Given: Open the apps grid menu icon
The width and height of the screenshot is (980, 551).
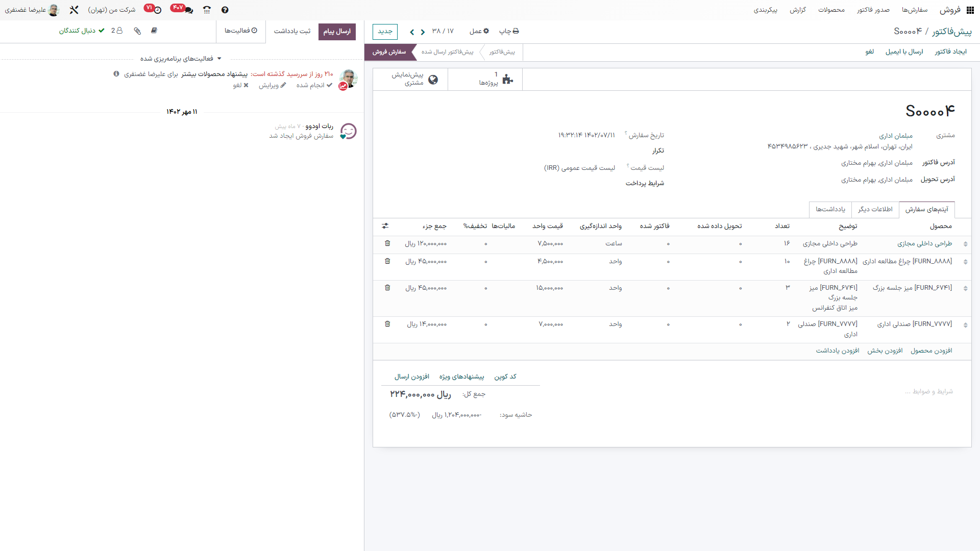Looking at the screenshot, I should pos(970,10).
